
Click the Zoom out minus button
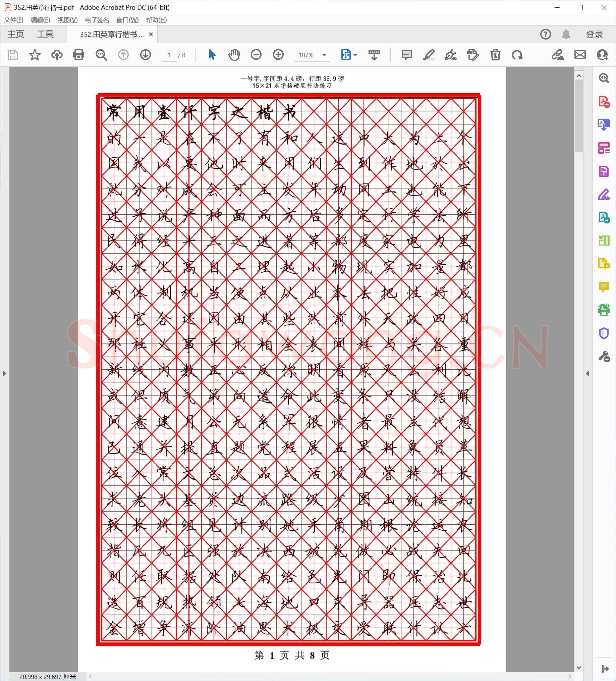coord(256,55)
